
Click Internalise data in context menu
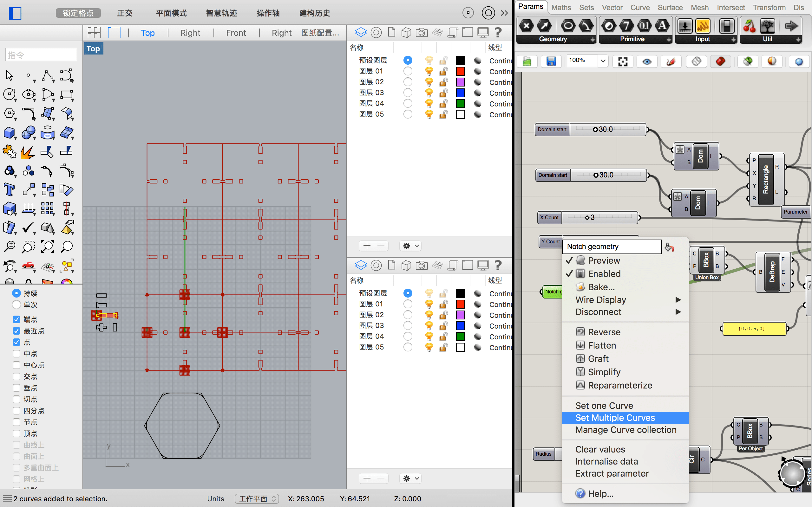pos(606,461)
